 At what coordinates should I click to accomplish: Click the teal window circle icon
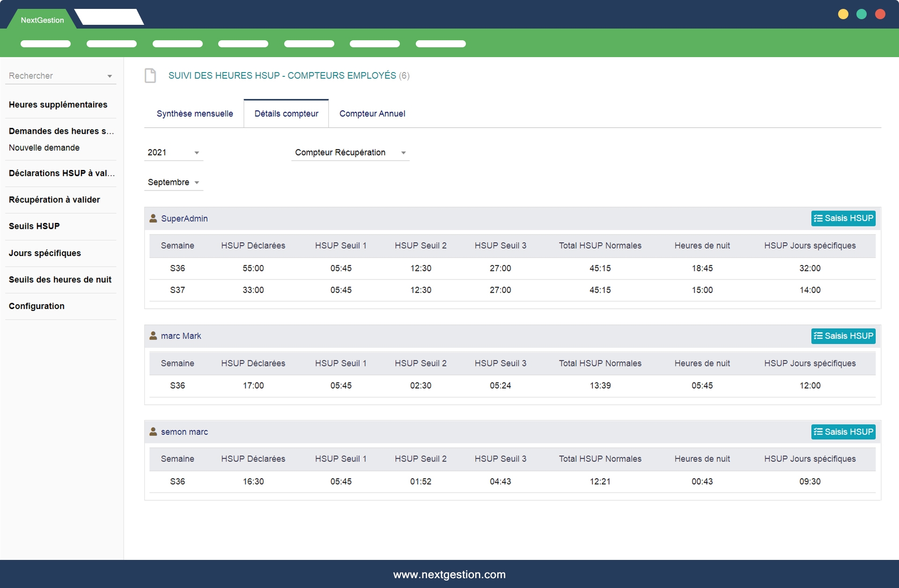point(862,15)
